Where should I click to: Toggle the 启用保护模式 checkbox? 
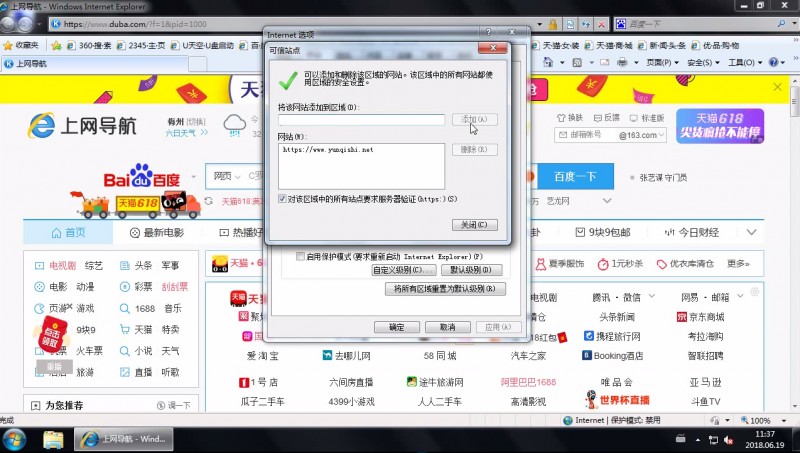(x=300, y=256)
